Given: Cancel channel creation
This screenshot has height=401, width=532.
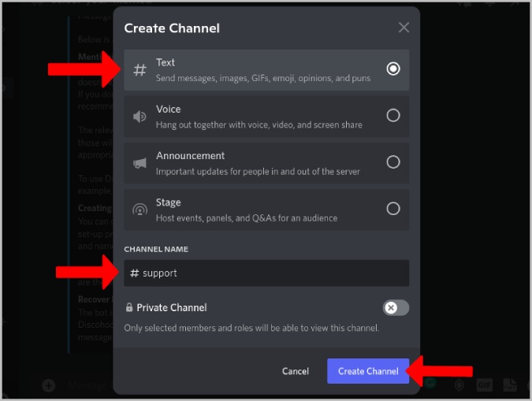Looking at the screenshot, I should click(x=296, y=371).
